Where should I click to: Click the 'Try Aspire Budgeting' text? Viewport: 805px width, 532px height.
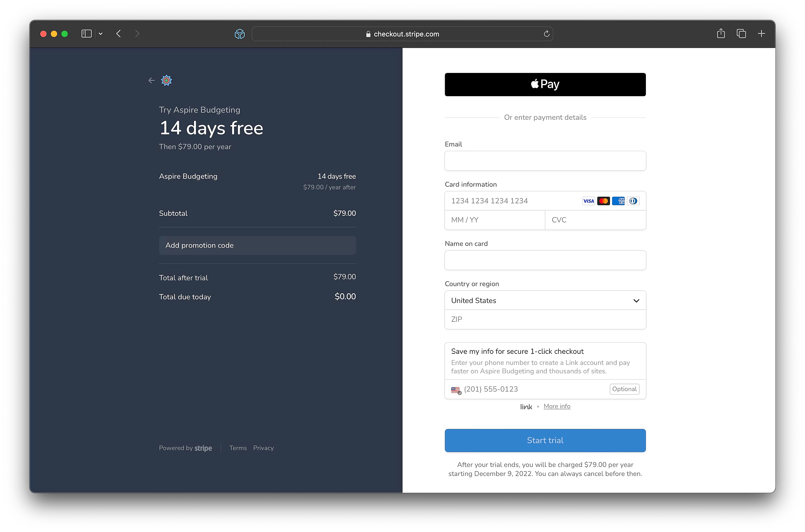(x=199, y=110)
